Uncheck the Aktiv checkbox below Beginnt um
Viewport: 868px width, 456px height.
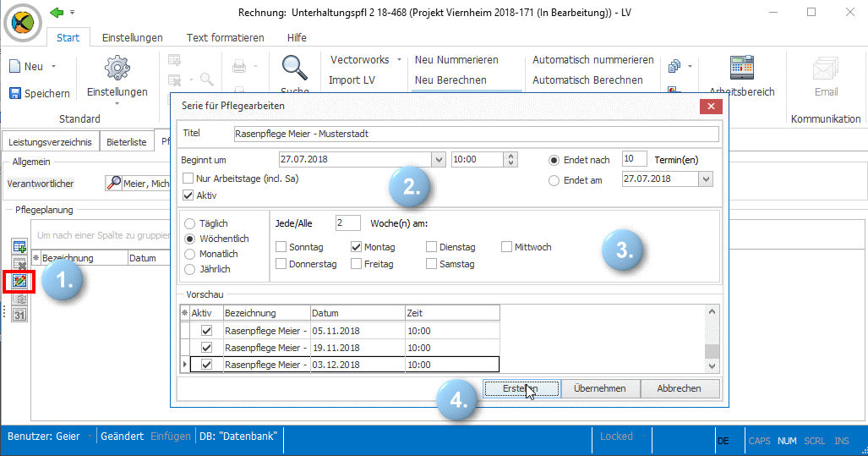tap(188, 195)
